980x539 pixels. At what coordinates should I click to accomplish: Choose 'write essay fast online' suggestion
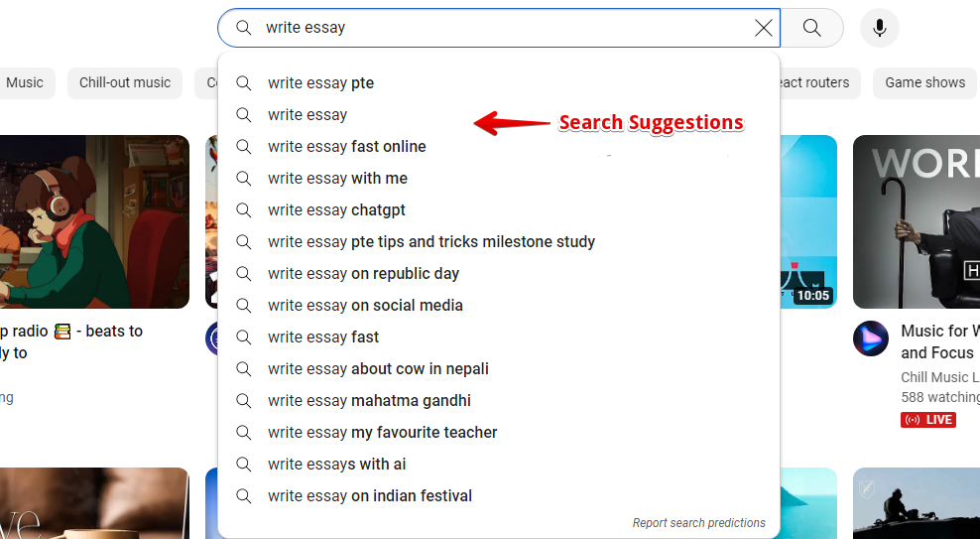(x=346, y=147)
